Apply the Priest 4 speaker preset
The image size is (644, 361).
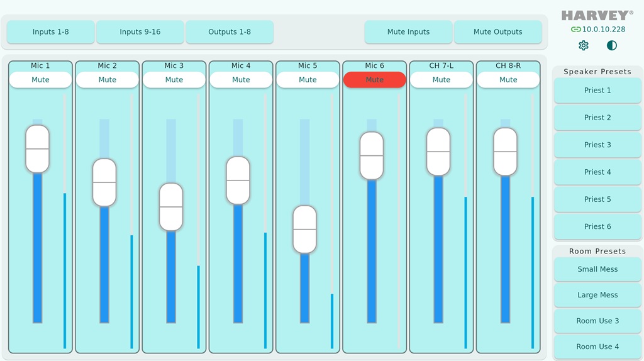(x=597, y=172)
